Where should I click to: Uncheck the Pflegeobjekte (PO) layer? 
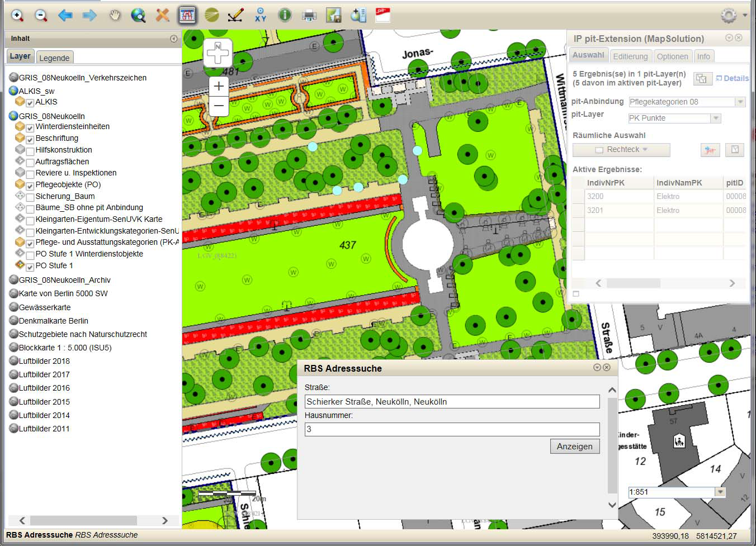(x=30, y=186)
